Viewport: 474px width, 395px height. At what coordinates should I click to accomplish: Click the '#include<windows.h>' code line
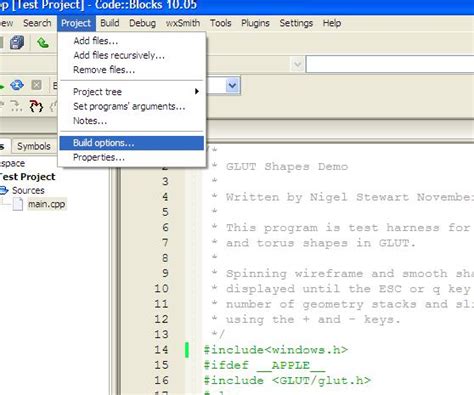276,350
